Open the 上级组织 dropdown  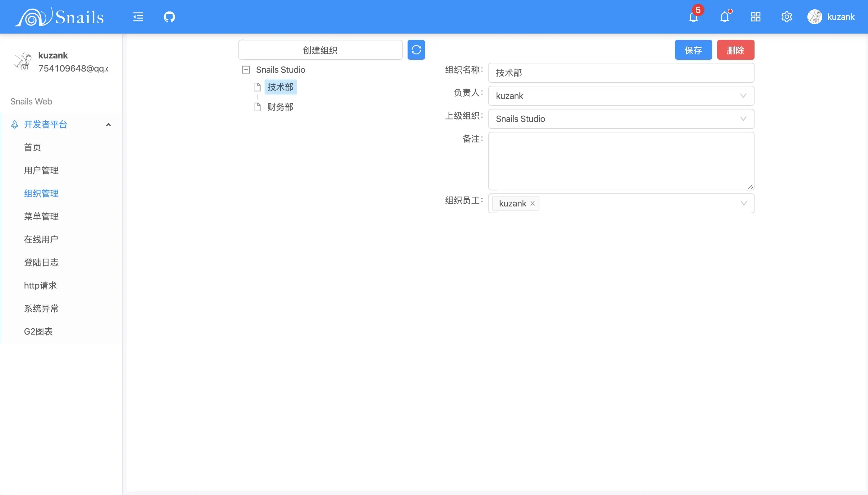[621, 119]
